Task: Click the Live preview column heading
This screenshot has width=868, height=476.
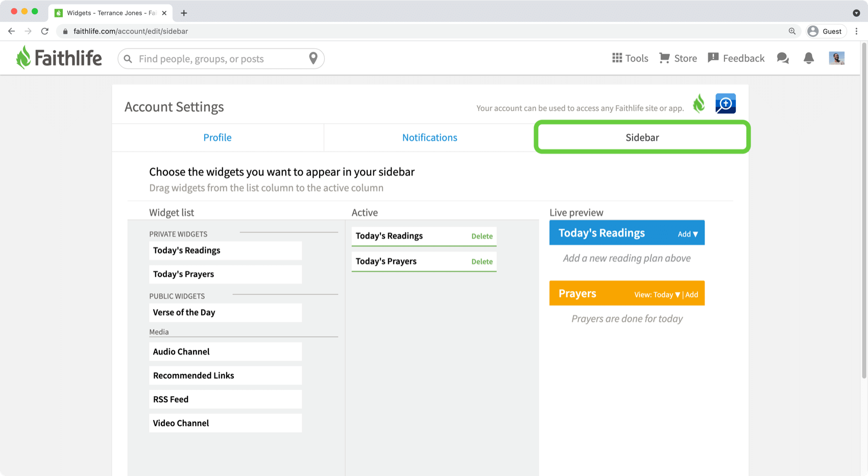Action: (x=576, y=212)
